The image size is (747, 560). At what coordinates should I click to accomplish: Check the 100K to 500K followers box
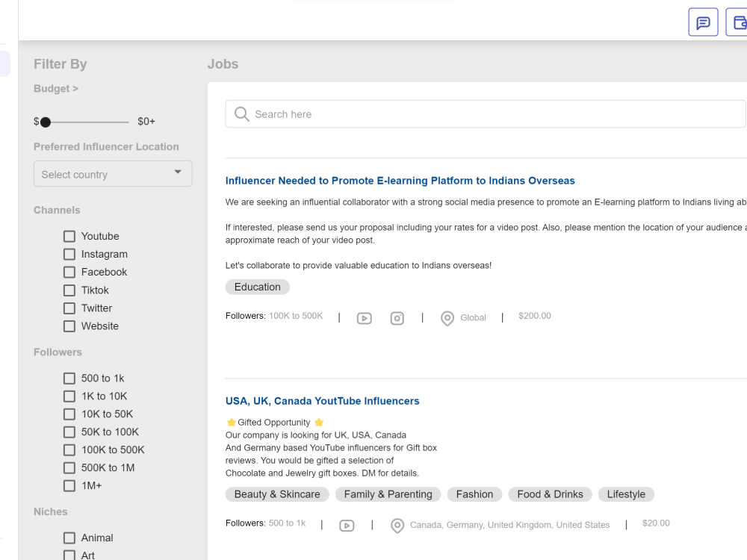(x=69, y=450)
